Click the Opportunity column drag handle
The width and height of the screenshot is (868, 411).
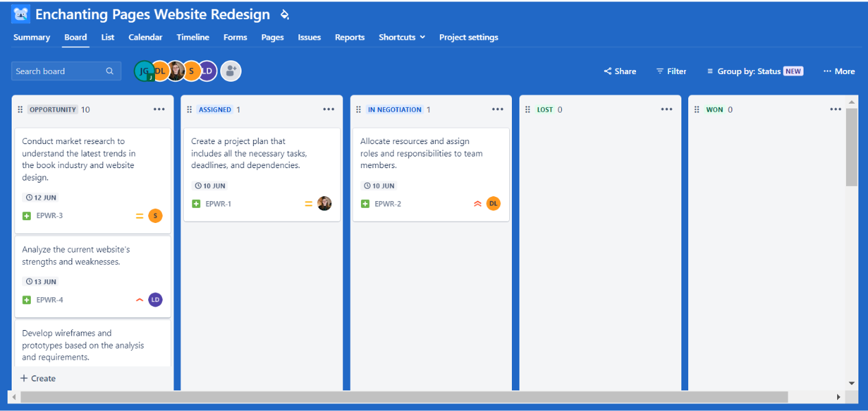tap(20, 110)
